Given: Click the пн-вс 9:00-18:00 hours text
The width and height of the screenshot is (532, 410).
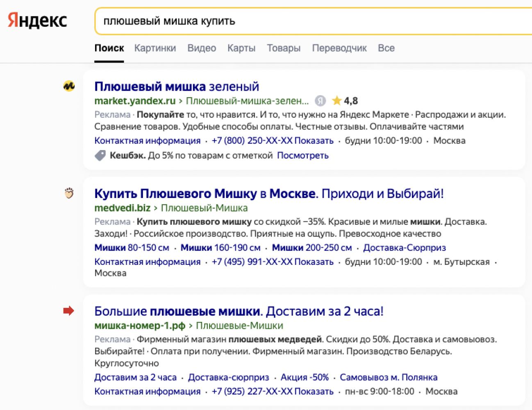Looking at the screenshot, I should (x=380, y=391).
